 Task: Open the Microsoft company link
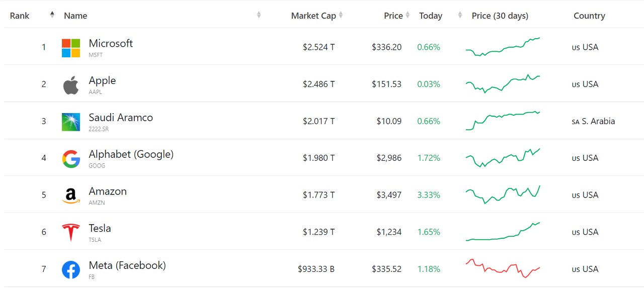tap(111, 43)
